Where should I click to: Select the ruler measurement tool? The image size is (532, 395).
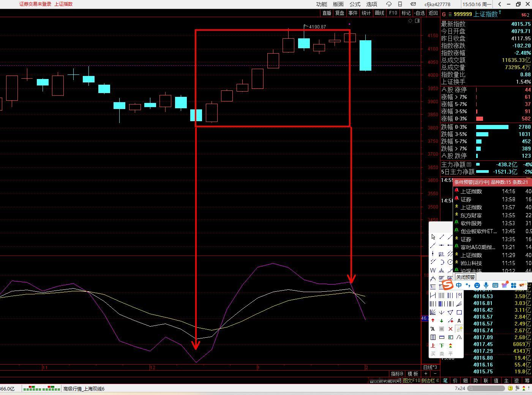pyautogui.click(x=442, y=337)
